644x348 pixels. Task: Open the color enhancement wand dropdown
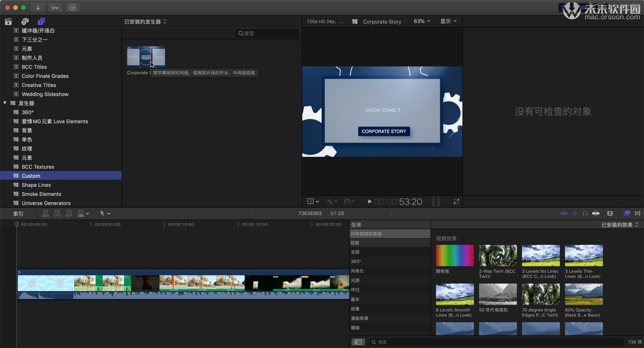(332, 201)
